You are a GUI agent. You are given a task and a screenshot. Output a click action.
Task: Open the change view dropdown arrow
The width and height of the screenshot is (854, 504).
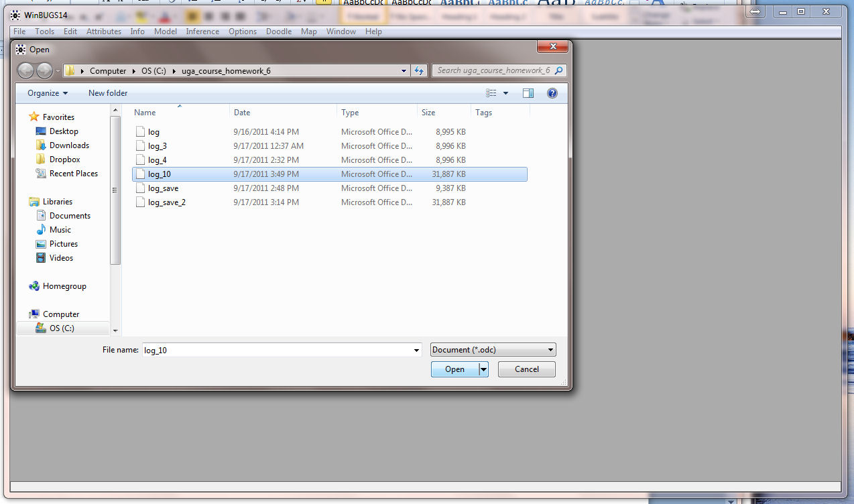(x=505, y=93)
